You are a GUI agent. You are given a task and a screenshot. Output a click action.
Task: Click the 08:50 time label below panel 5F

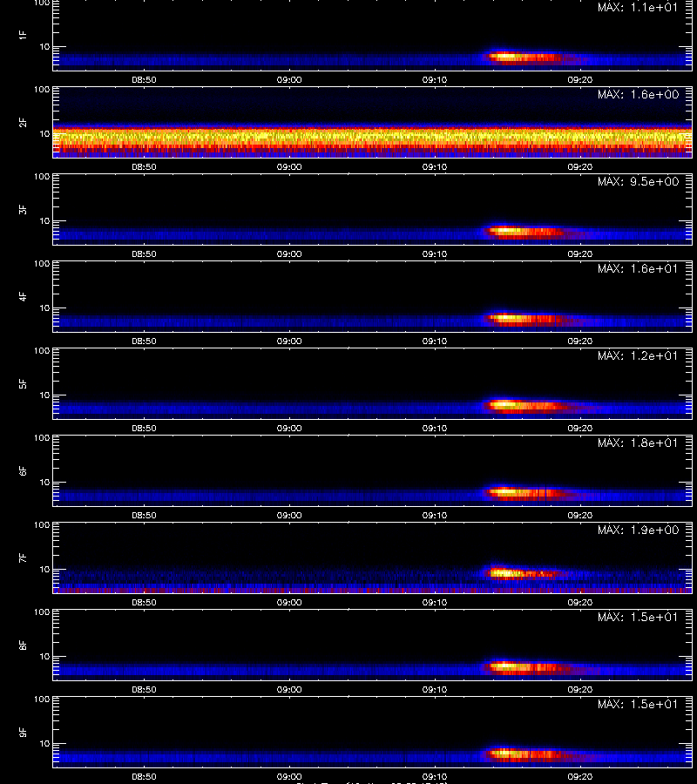144,428
